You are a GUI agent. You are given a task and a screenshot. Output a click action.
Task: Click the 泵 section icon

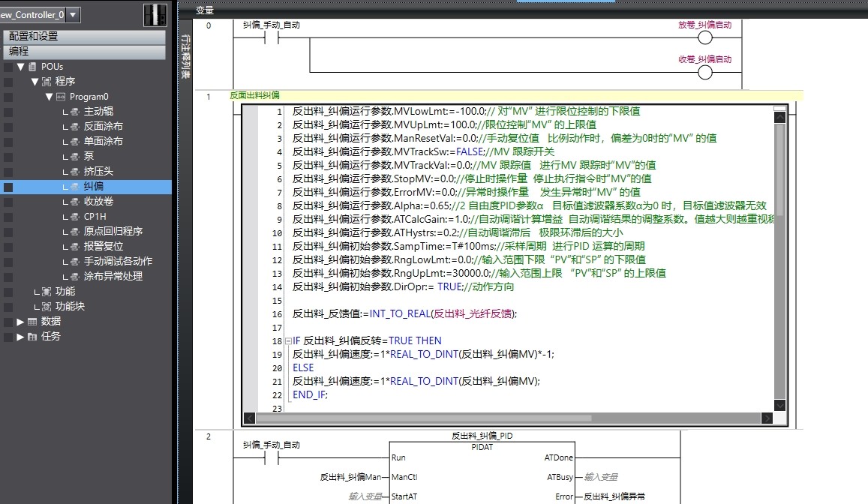[x=75, y=157]
